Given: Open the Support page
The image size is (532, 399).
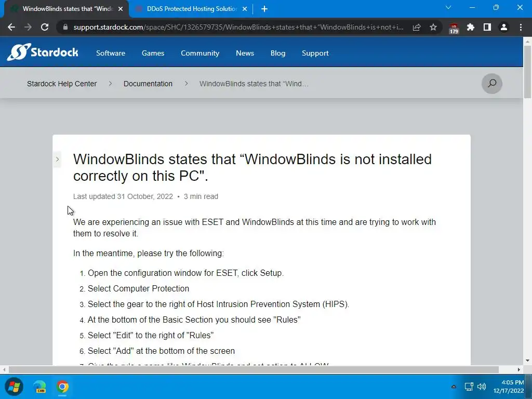Looking at the screenshot, I should [x=315, y=54].
